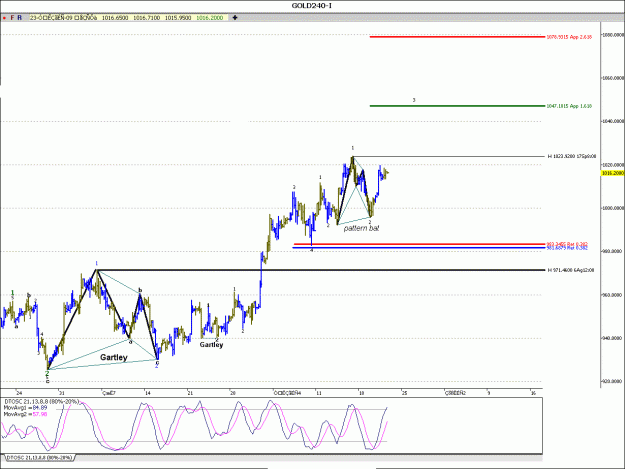
Task: Click the F icon in chart header
Action: coord(12,18)
